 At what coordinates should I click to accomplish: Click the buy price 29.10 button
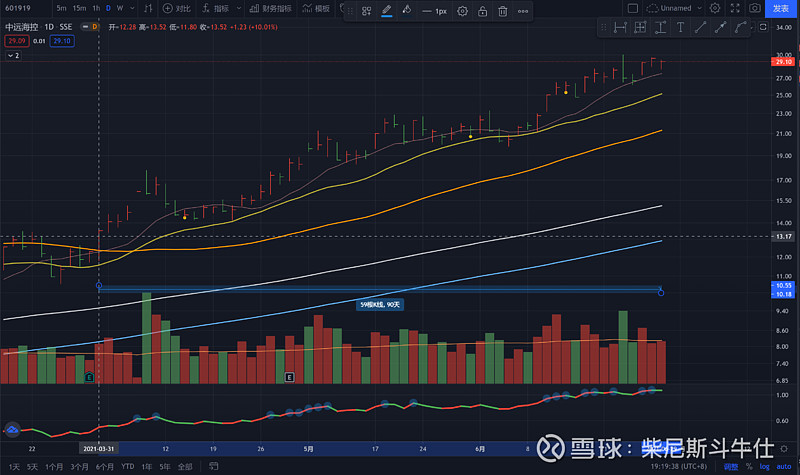coord(62,41)
